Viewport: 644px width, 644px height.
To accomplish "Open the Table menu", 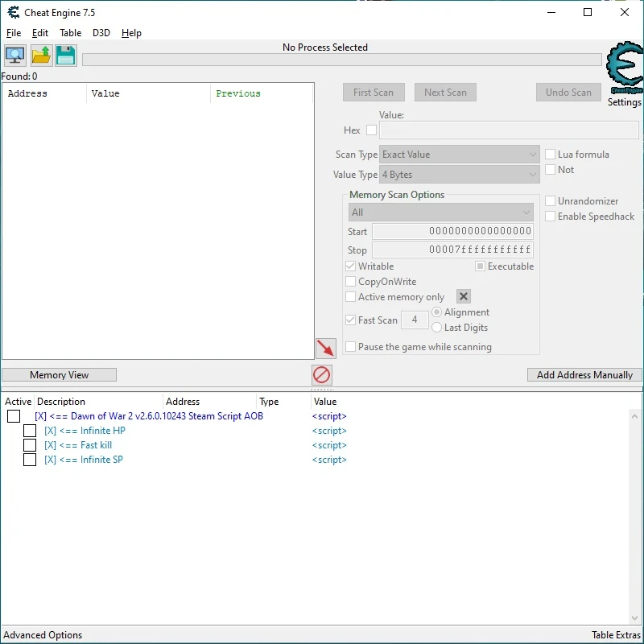I will pyautogui.click(x=70, y=33).
